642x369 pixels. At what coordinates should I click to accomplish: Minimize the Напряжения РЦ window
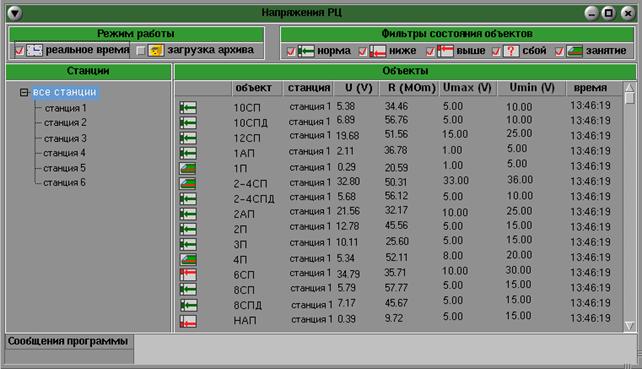591,13
